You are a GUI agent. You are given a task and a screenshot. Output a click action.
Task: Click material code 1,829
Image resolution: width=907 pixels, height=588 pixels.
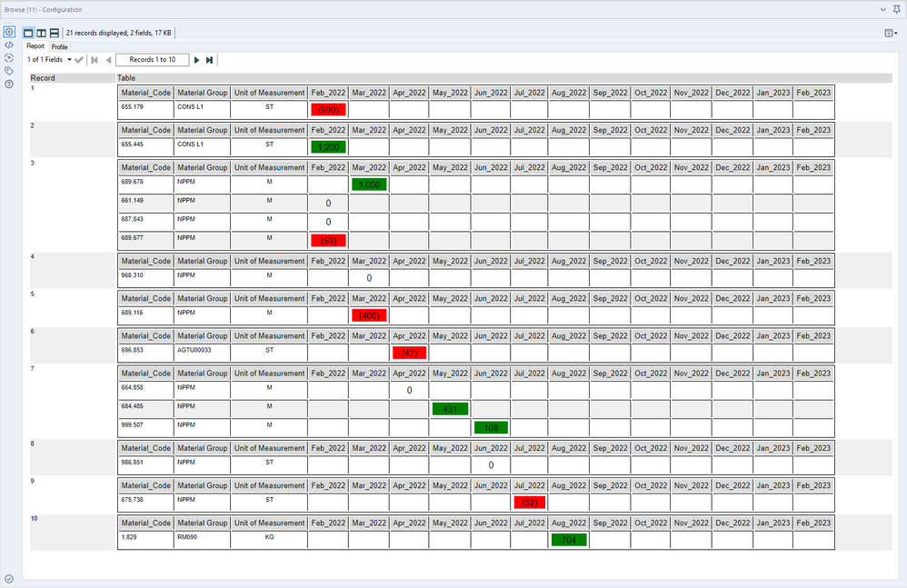tap(128, 537)
